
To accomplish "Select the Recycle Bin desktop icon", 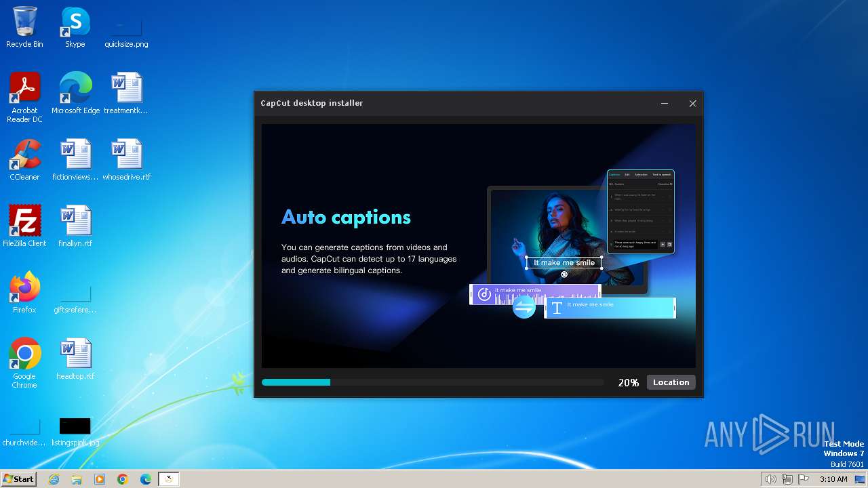I will (x=24, y=28).
